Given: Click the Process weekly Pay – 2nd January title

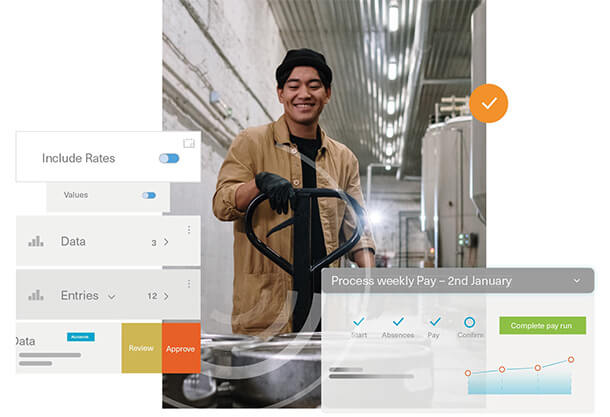Looking at the screenshot, I should click(421, 281).
